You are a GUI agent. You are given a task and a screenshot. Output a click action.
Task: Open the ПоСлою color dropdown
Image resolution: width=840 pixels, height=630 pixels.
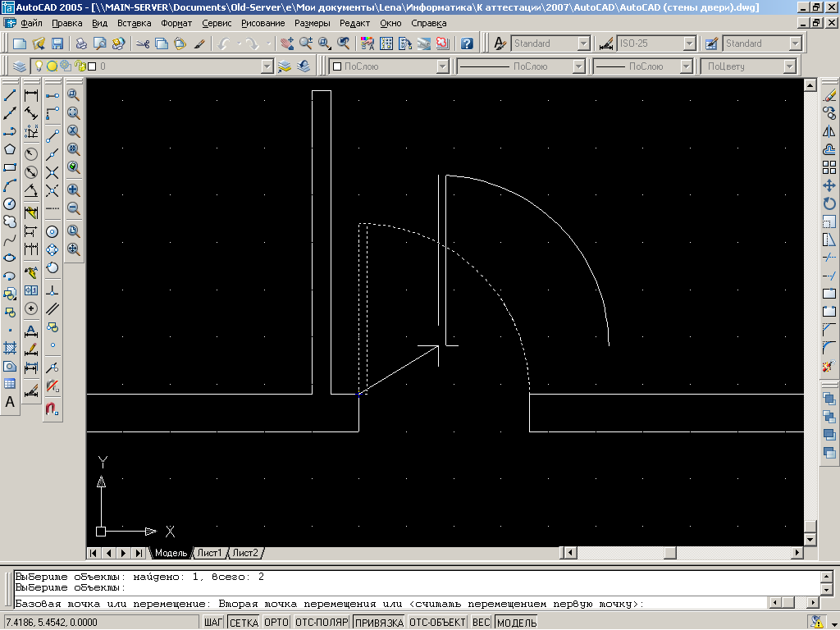442,66
